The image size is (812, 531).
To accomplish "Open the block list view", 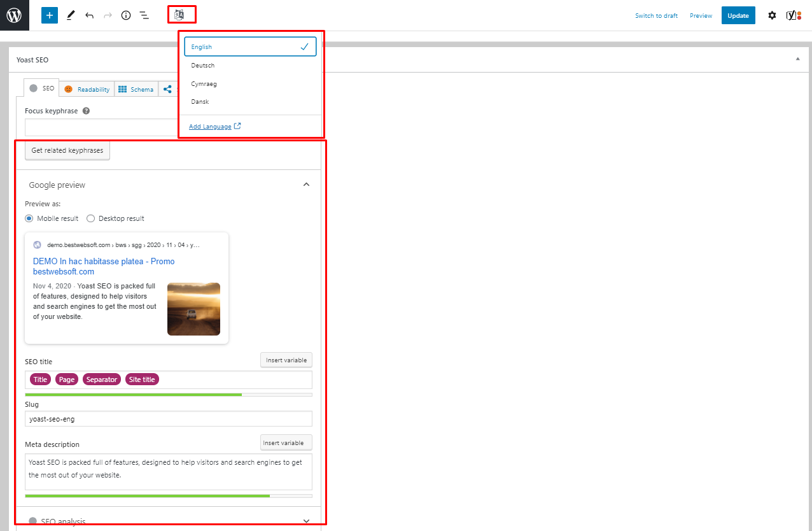I will pyautogui.click(x=144, y=15).
